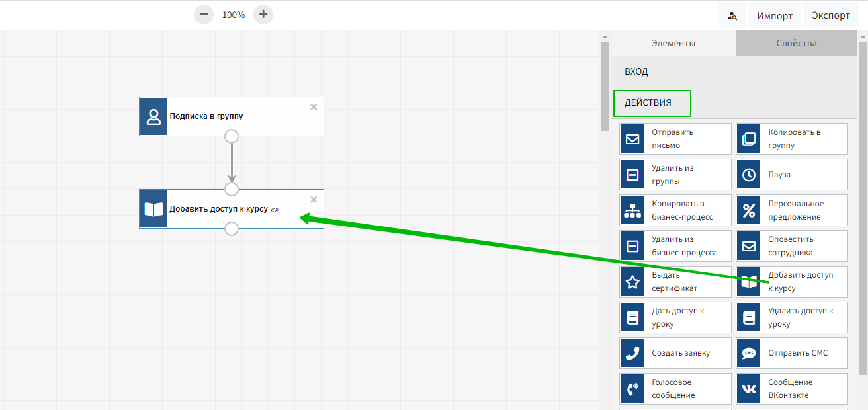Switch to the Свойства tab
Screen dimensions: 868x410
pyautogui.click(x=796, y=43)
